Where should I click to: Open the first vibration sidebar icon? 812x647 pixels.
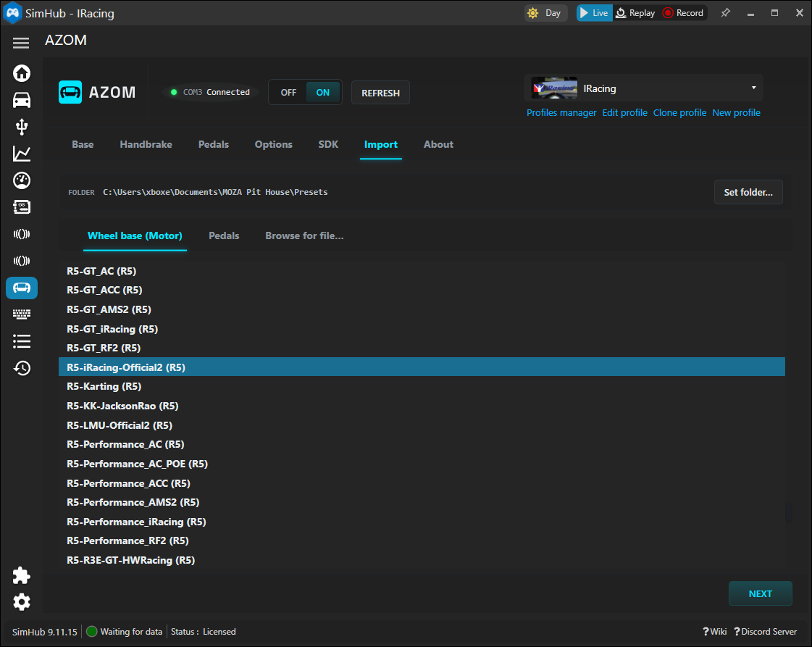(21, 234)
